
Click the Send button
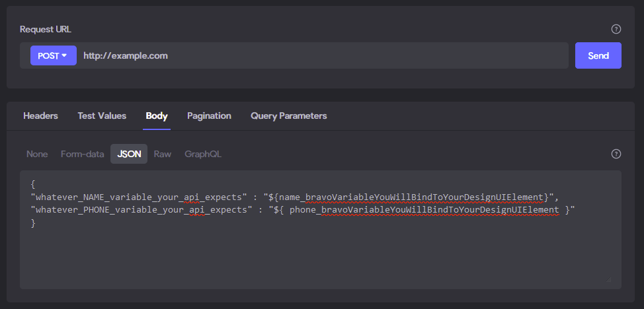598,55
